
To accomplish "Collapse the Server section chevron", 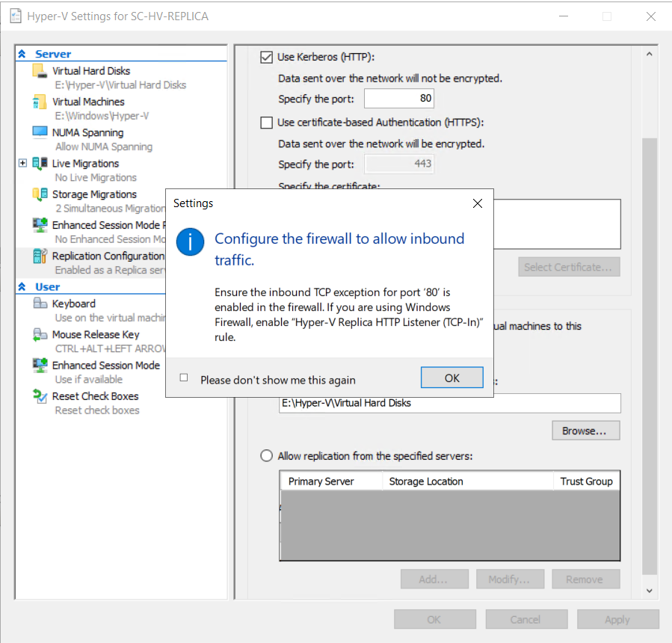I will (22, 54).
